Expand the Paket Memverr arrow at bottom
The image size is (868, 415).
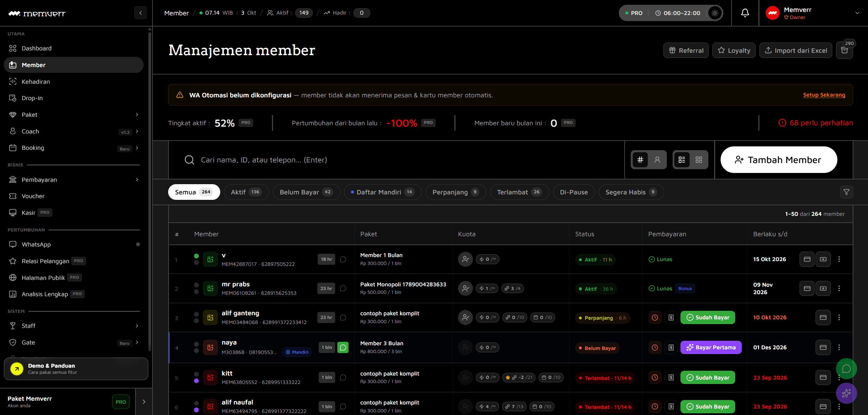[x=144, y=402]
